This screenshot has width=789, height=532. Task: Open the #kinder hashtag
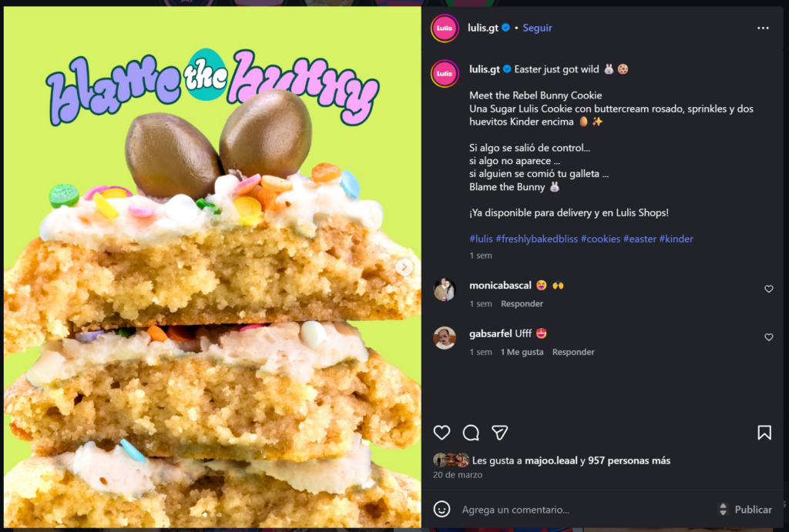[677, 239]
